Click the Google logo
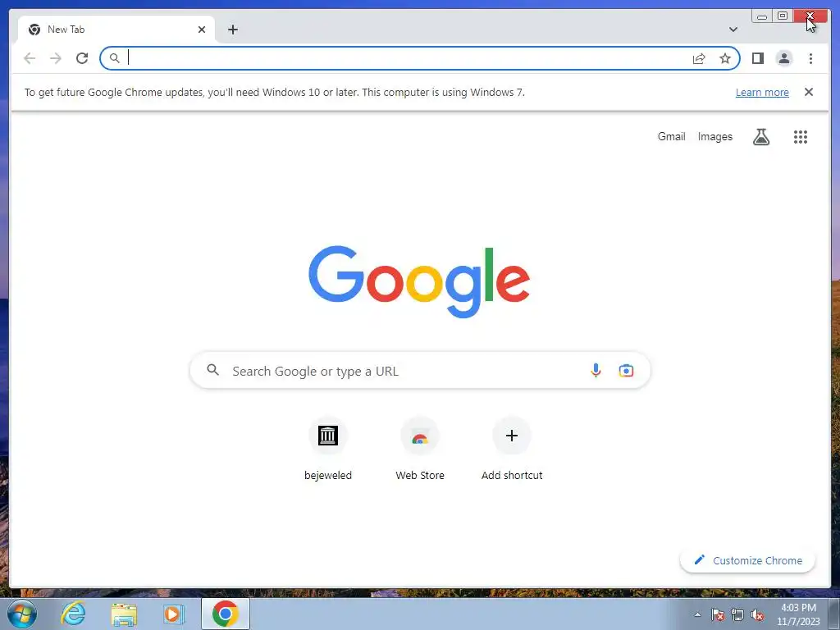 [x=419, y=282]
